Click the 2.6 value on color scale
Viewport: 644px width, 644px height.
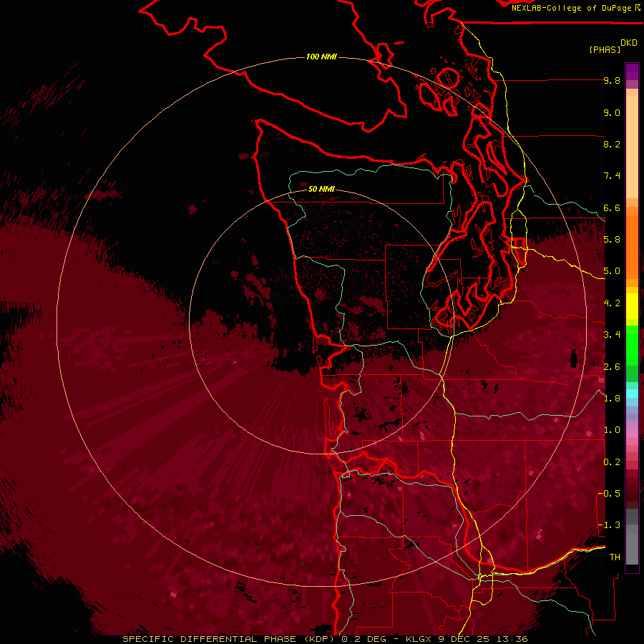point(612,367)
